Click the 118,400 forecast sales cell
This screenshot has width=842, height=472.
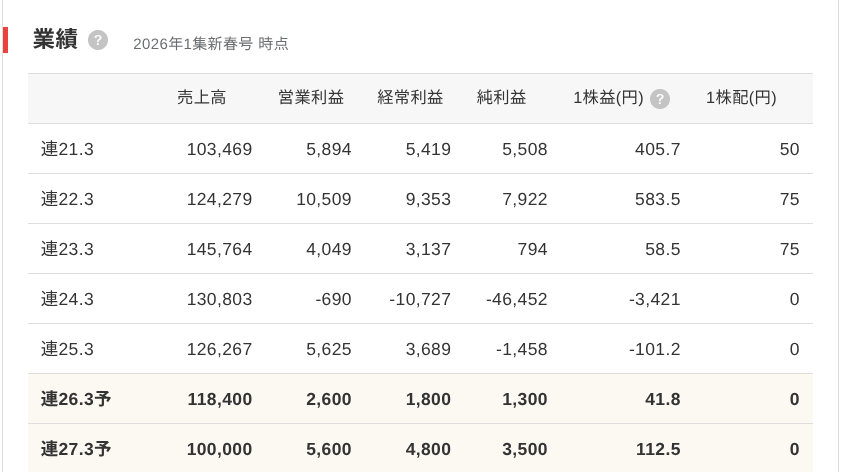click(x=219, y=399)
